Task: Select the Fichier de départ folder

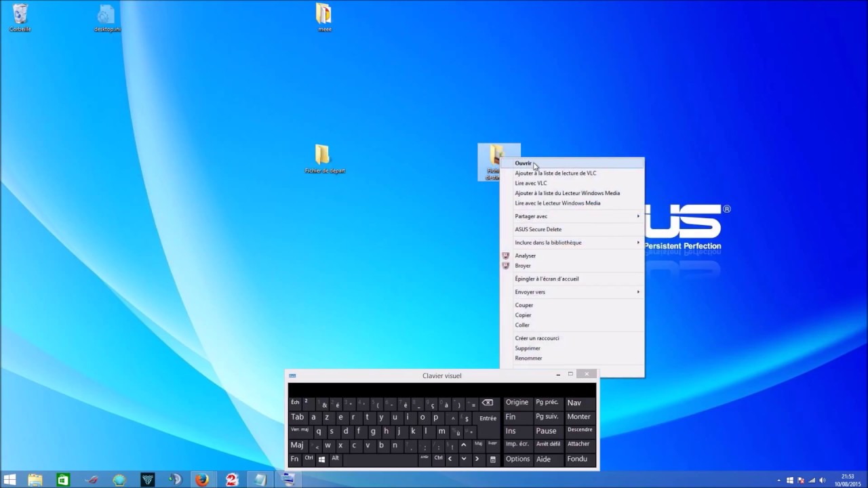Action: (324, 159)
